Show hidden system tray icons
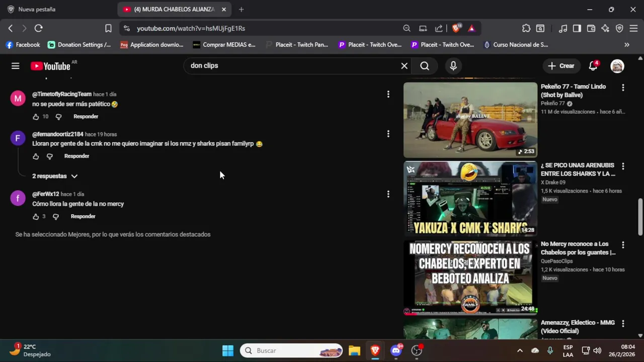Screen dimensions: 644x362 point(520,350)
